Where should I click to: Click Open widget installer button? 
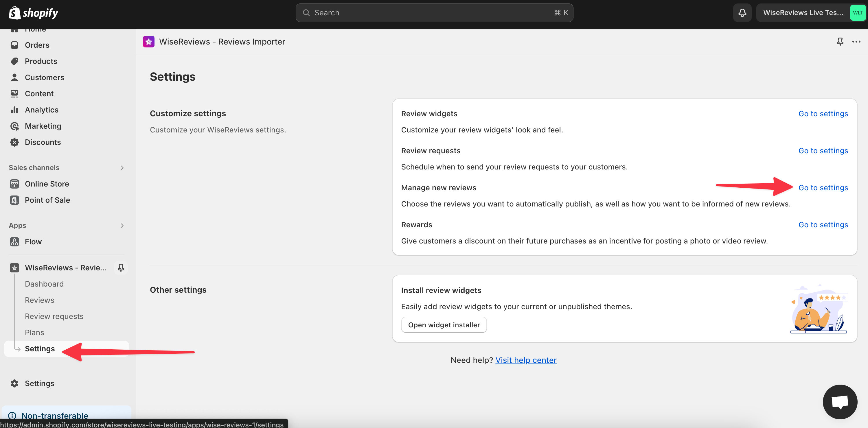[x=444, y=325]
